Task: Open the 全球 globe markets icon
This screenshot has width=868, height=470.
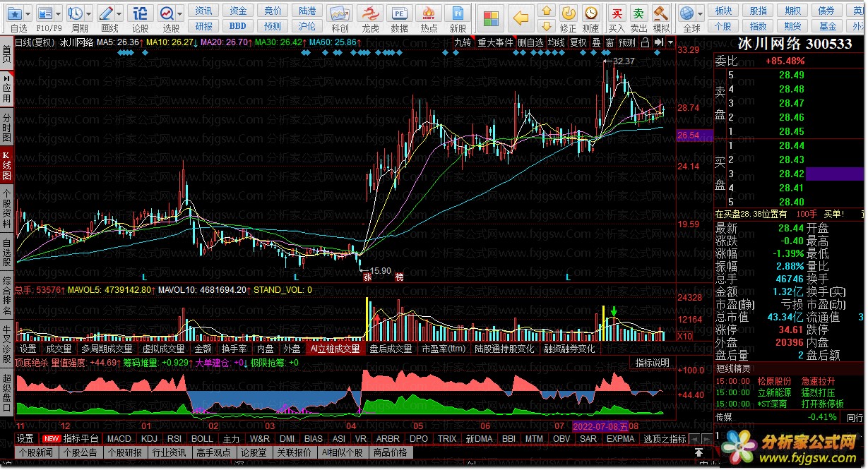Action: pos(686,13)
